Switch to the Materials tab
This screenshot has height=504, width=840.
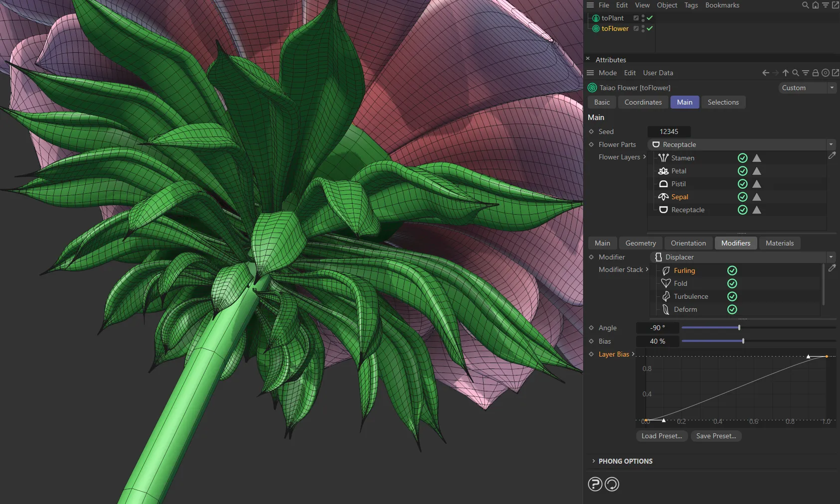[x=779, y=243]
